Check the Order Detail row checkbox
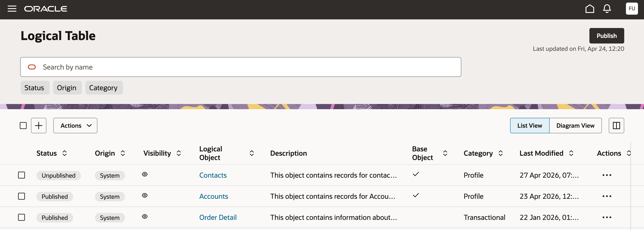Image resolution: width=644 pixels, height=230 pixels. click(21, 217)
